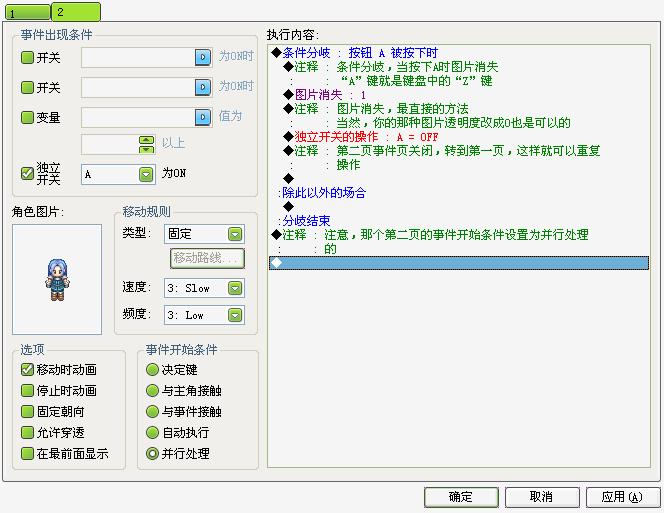Image resolution: width=664 pixels, height=513 pixels.
Task: Click the 取消 button
Action: [542, 497]
